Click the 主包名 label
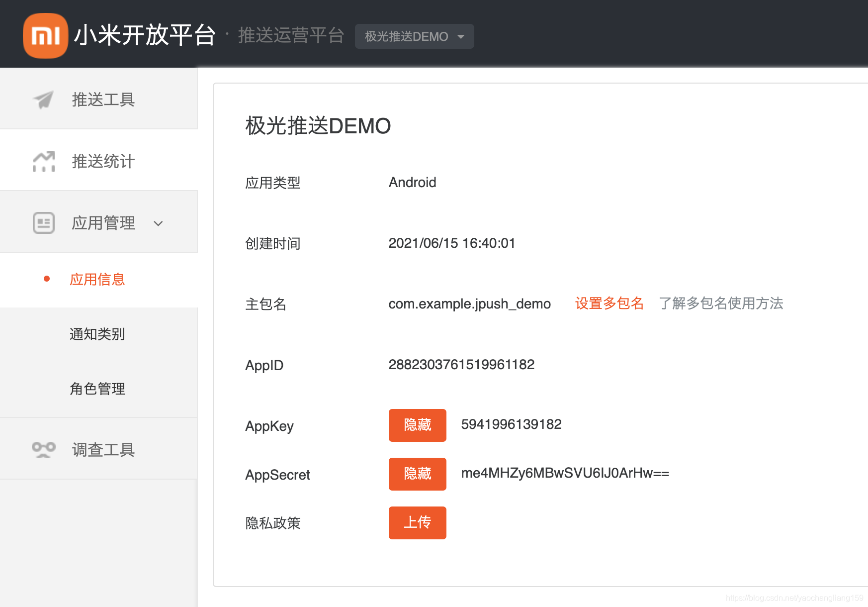Viewport: 868px width, 607px height. pyautogui.click(x=265, y=304)
